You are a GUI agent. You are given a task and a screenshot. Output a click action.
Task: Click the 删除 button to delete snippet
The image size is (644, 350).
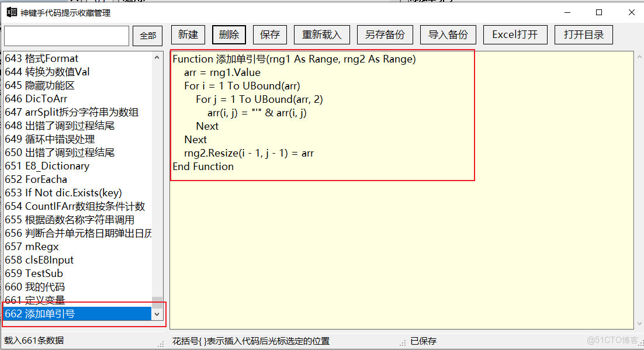(x=228, y=34)
